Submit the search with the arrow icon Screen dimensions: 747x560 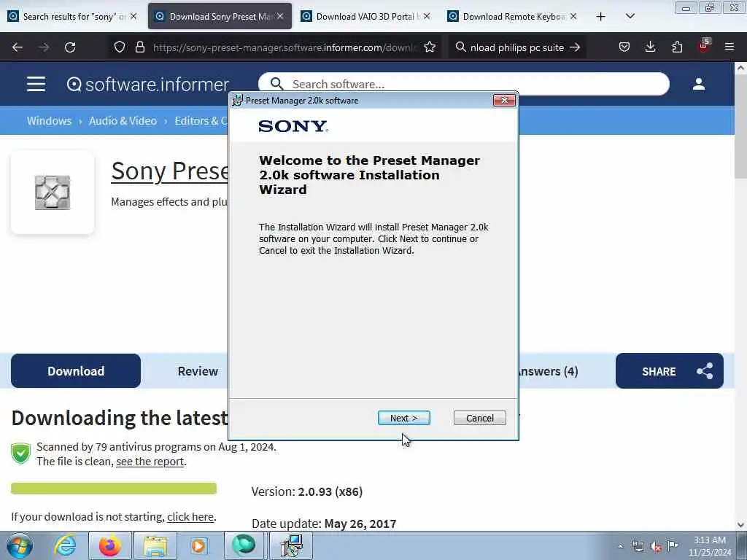(575, 47)
